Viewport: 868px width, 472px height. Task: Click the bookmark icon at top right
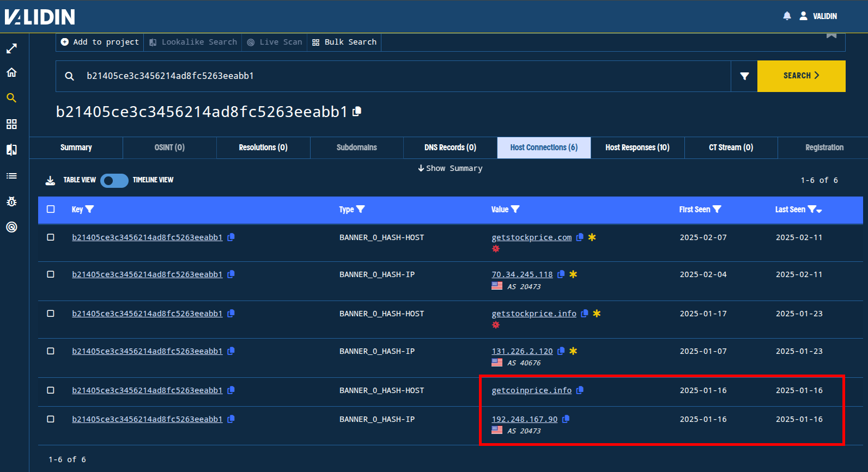coord(831,35)
